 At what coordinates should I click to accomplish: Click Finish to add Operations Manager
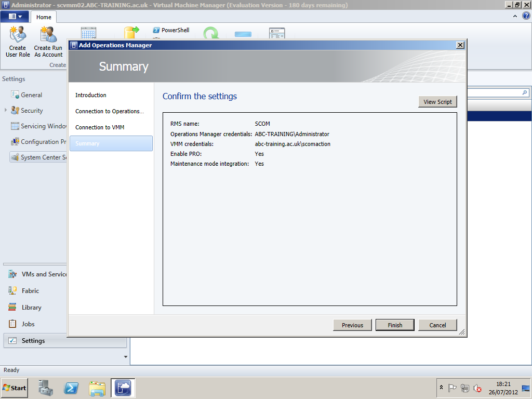coord(395,325)
